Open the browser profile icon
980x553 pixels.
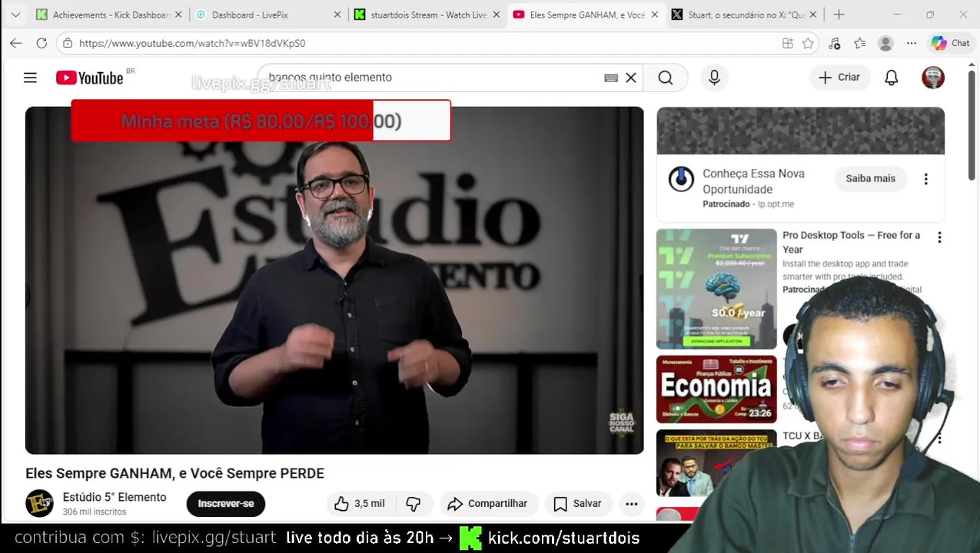click(885, 44)
